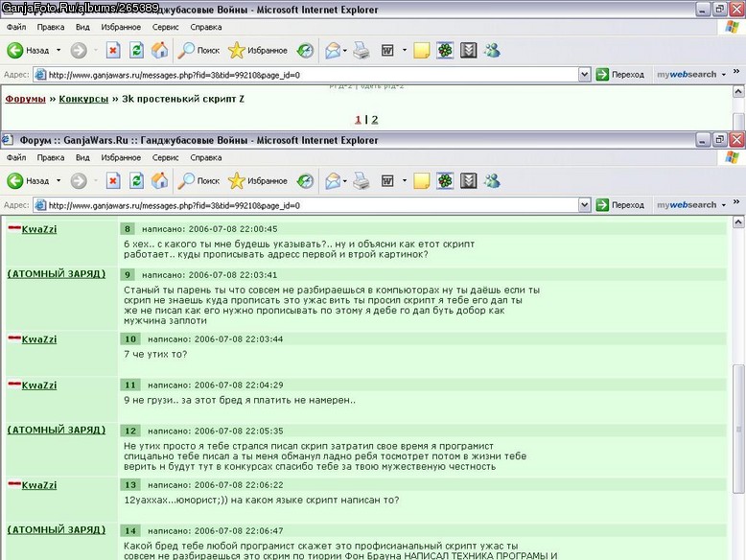Open the Сервис menu in the front window

point(165,157)
